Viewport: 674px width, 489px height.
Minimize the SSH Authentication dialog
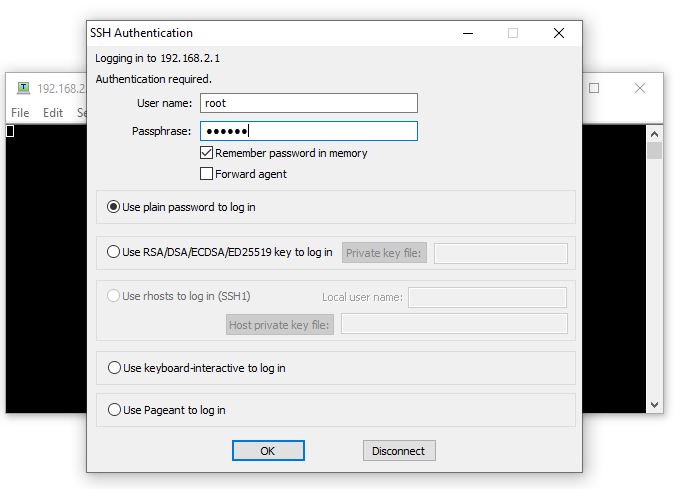click(467, 33)
